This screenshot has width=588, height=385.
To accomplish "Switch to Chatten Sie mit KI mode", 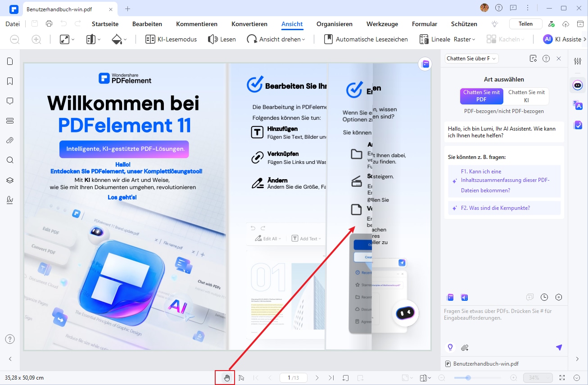I will click(x=526, y=96).
